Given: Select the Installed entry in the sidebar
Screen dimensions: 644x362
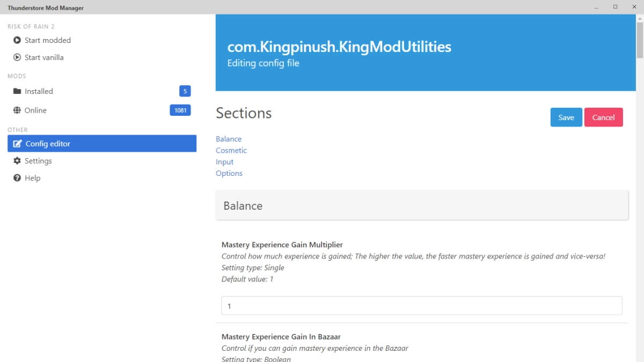Looking at the screenshot, I should point(39,91).
